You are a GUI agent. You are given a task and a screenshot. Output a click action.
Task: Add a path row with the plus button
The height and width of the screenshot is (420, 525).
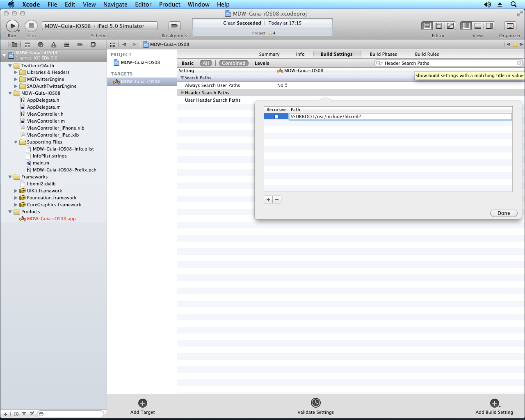268,200
